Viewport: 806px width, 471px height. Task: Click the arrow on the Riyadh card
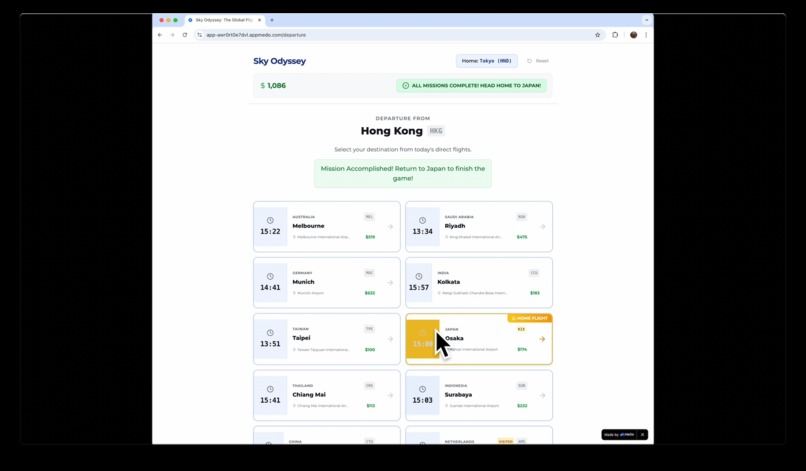(x=542, y=226)
